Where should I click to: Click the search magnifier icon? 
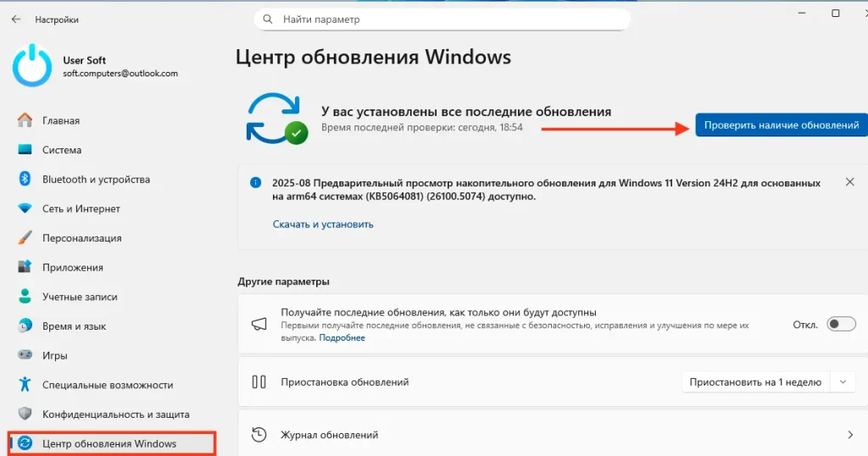pos(268,19)
